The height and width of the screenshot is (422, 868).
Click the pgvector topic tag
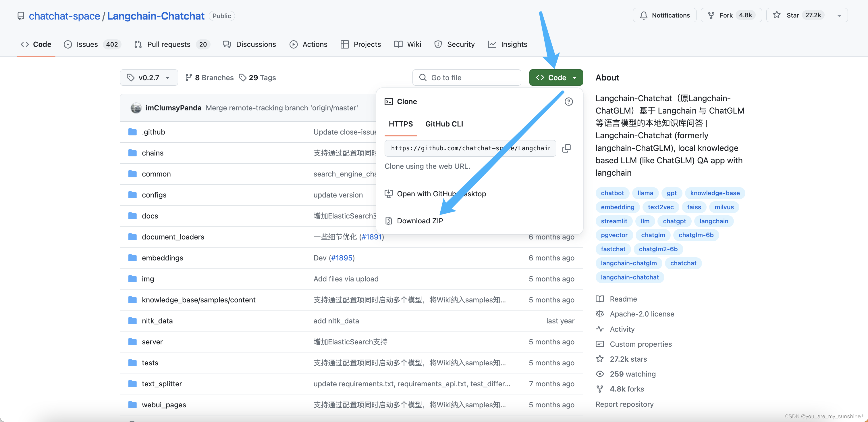(x=614, y=235)
